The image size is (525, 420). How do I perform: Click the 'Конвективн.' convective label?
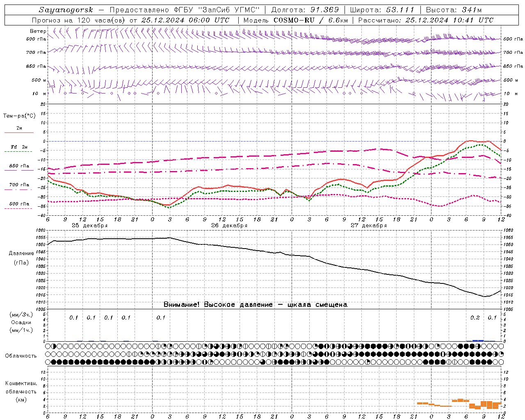click(x=21, y=383)
